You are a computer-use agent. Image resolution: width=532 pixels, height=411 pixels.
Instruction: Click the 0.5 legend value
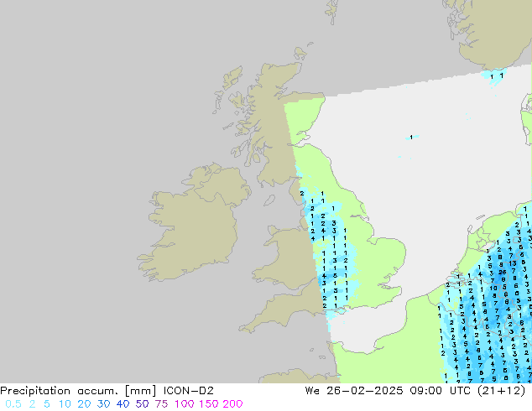(13, 404)
